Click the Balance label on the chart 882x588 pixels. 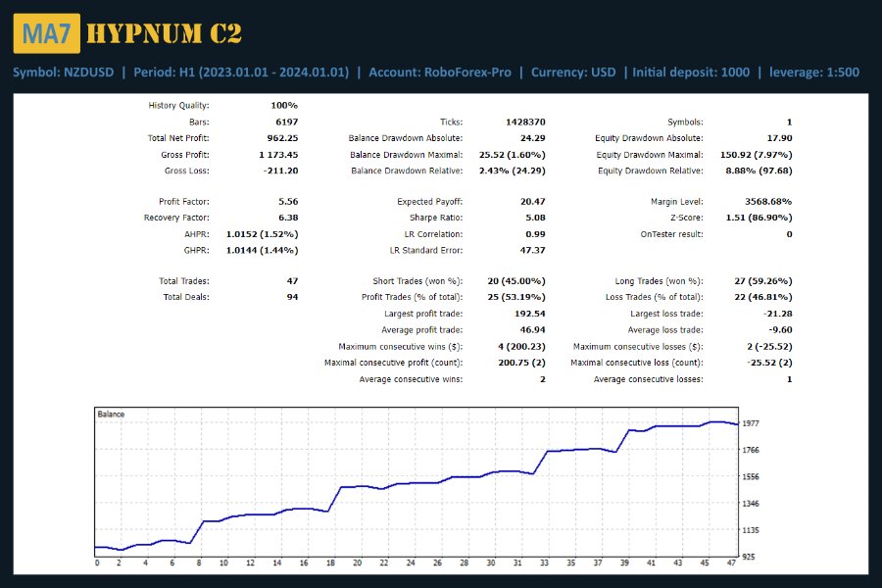pyautogui.click(x=111, y=415)
